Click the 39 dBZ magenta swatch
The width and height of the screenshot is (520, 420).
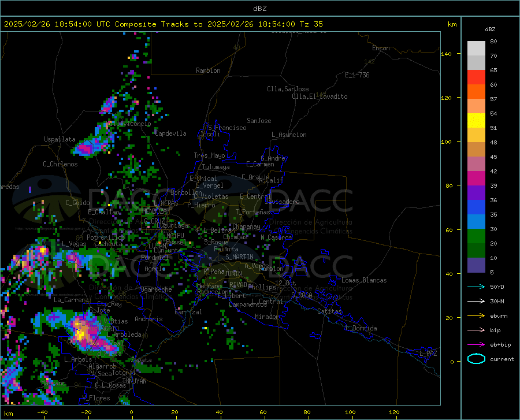(476, 178)
